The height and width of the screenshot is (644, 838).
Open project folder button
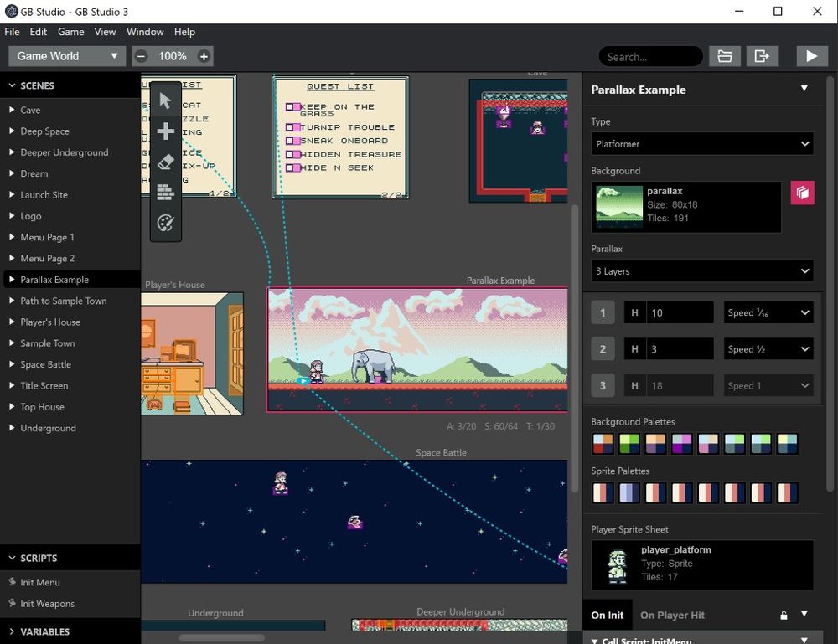click(725, 56)
